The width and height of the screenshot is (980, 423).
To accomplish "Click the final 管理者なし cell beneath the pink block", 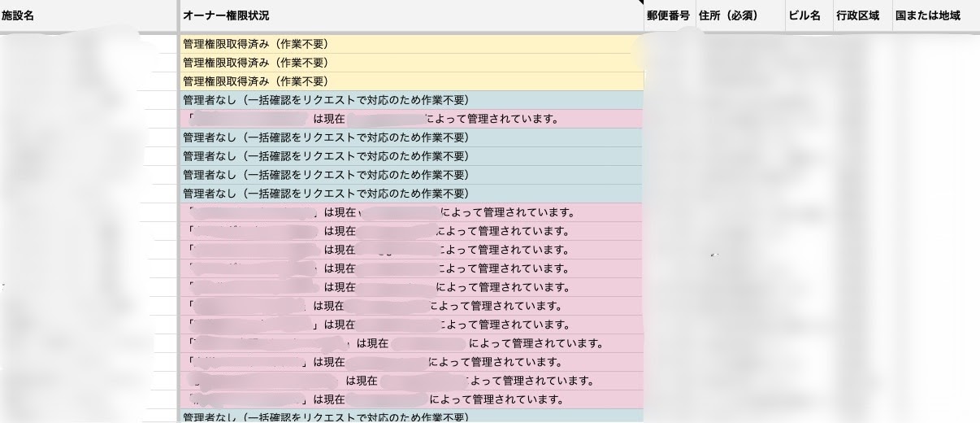I will (x=411, y=416).
